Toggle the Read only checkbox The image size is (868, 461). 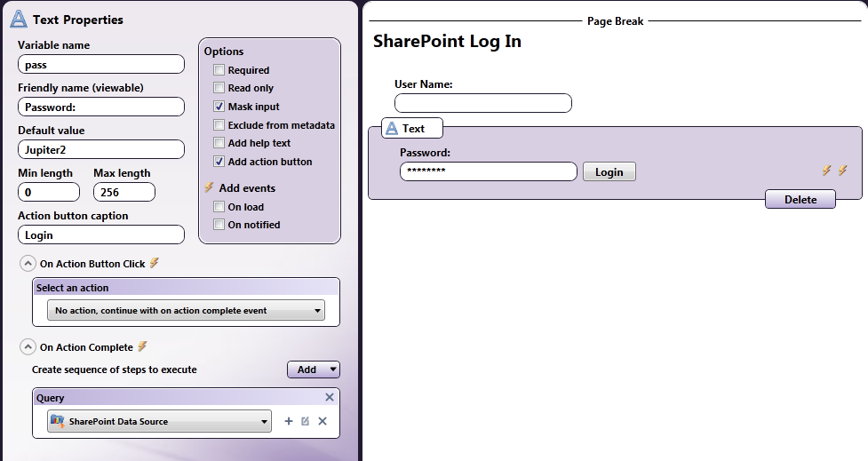[x=219, y=87]
